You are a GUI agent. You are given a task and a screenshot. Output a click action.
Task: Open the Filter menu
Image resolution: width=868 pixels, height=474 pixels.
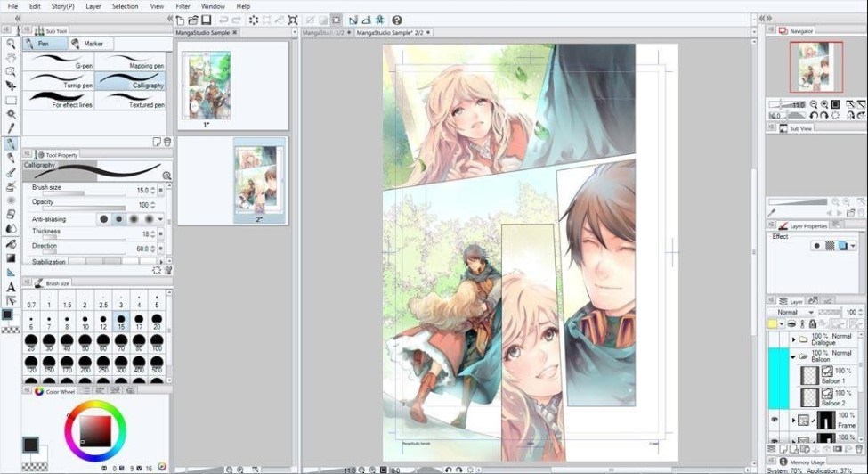tap(183, 6)
